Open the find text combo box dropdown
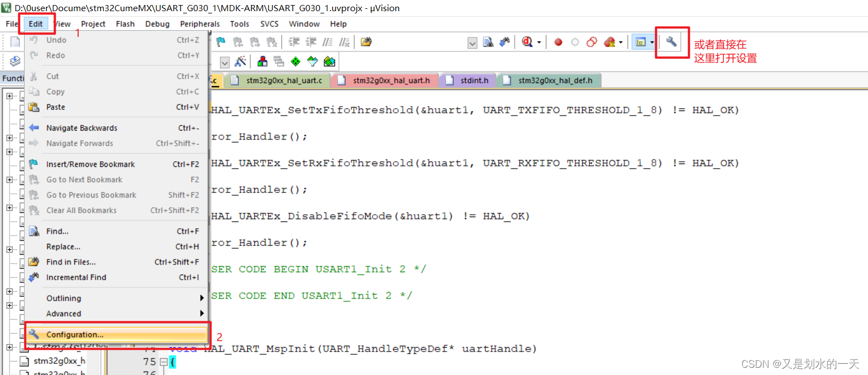 point(472,42)
